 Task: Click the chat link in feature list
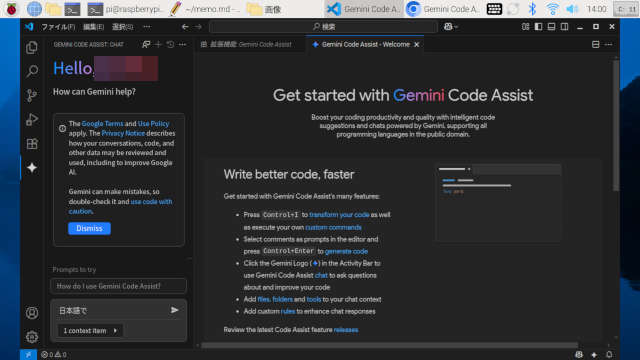(321, 275)
